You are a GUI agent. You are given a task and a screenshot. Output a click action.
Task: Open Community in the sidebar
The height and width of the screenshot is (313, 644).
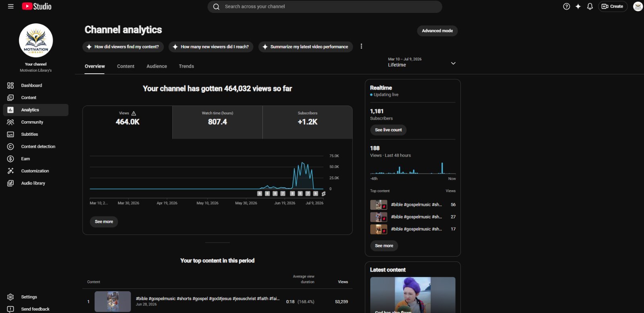pyautogui.click(x=35, y=122)
